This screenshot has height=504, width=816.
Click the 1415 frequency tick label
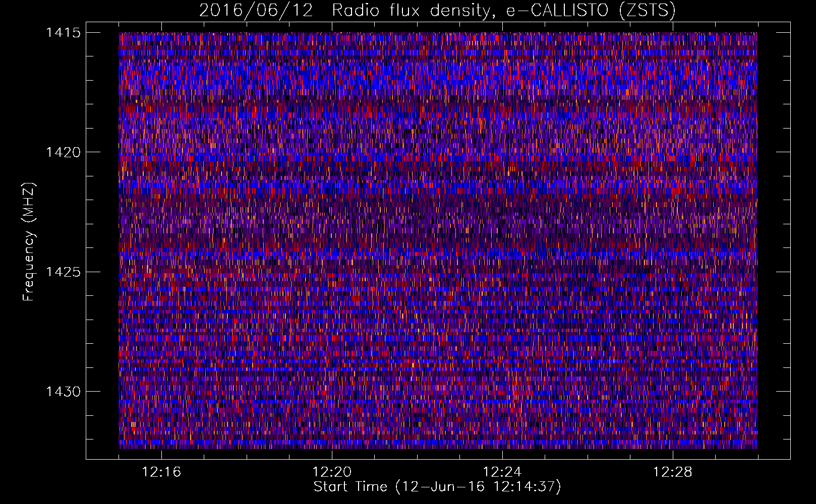(63, 33)
